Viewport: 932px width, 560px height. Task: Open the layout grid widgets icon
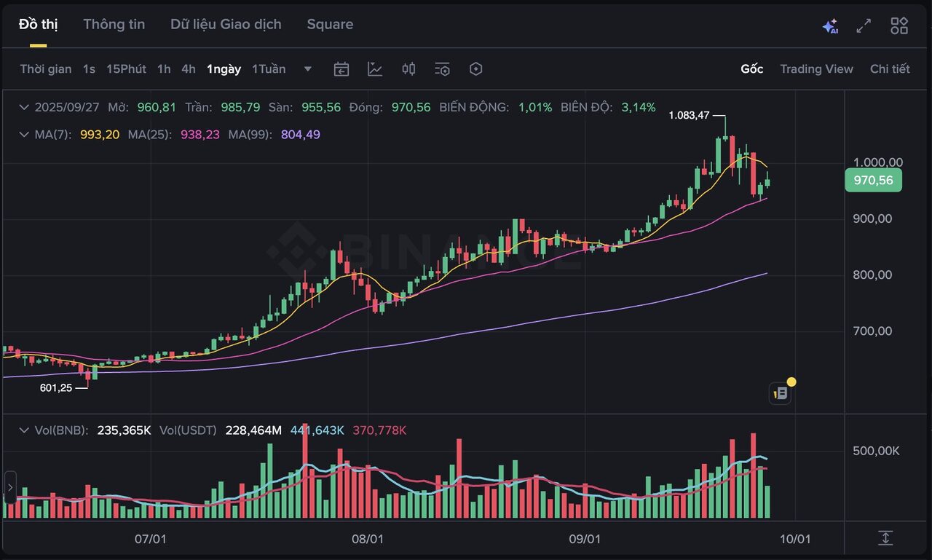pyautogui.click(x=899, y=26)
